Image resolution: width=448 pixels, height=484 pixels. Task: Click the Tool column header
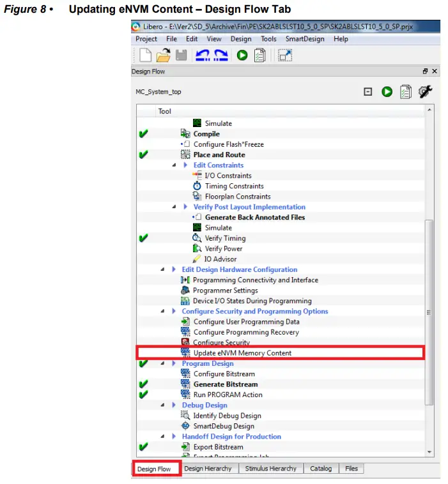[x=164, y=111]
